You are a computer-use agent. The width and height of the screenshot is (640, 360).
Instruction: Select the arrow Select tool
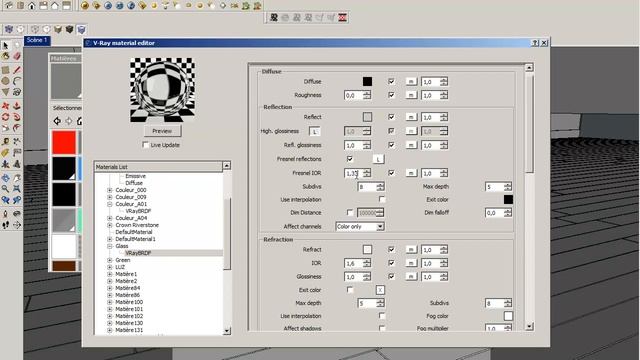click(5, 45)
